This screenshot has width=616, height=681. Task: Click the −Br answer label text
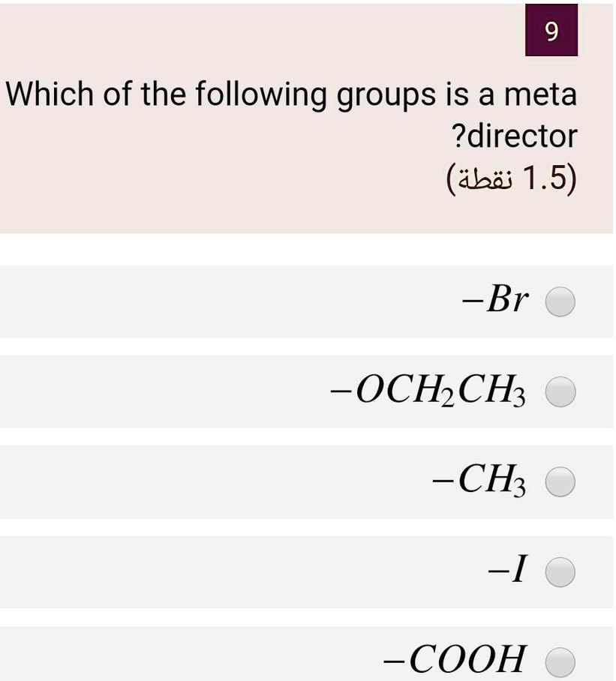click(491, 300)
